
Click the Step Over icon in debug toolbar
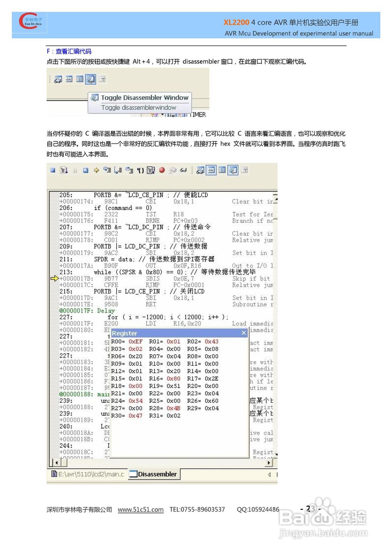tap(118, 170)
